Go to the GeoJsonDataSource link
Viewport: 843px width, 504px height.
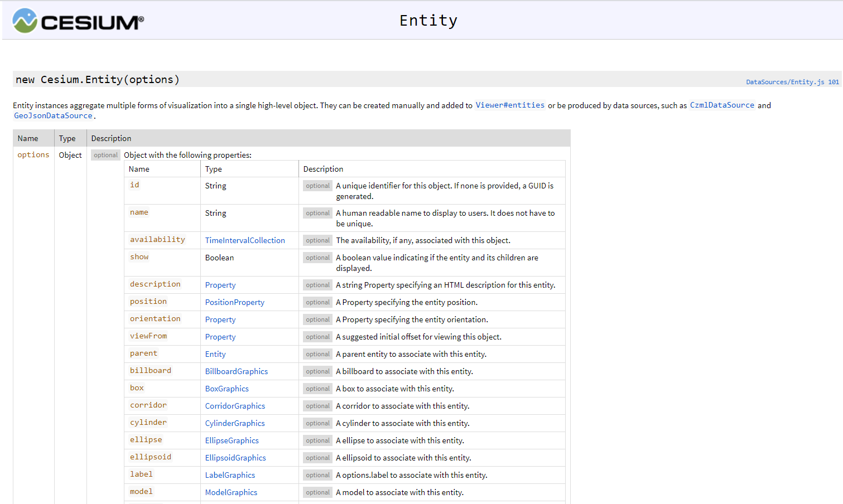click(53, 116)
